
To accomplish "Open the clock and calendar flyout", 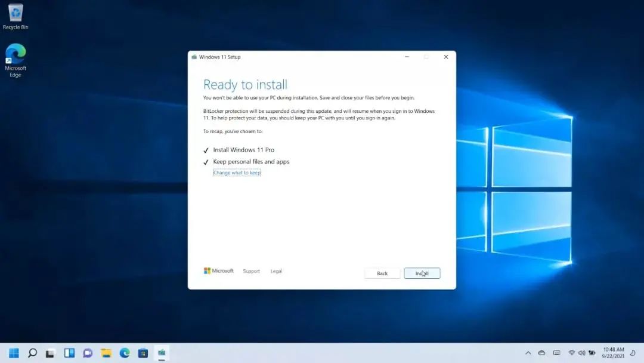I will coord(614,353).
